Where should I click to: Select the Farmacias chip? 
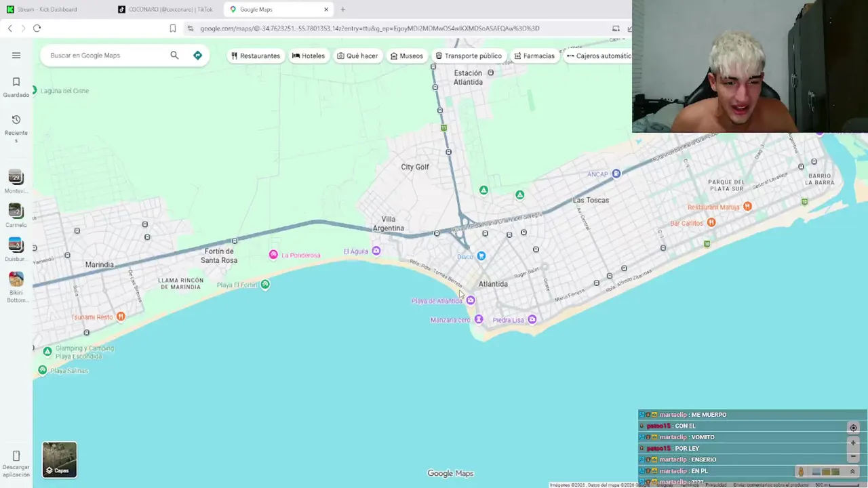pos(534,56)
